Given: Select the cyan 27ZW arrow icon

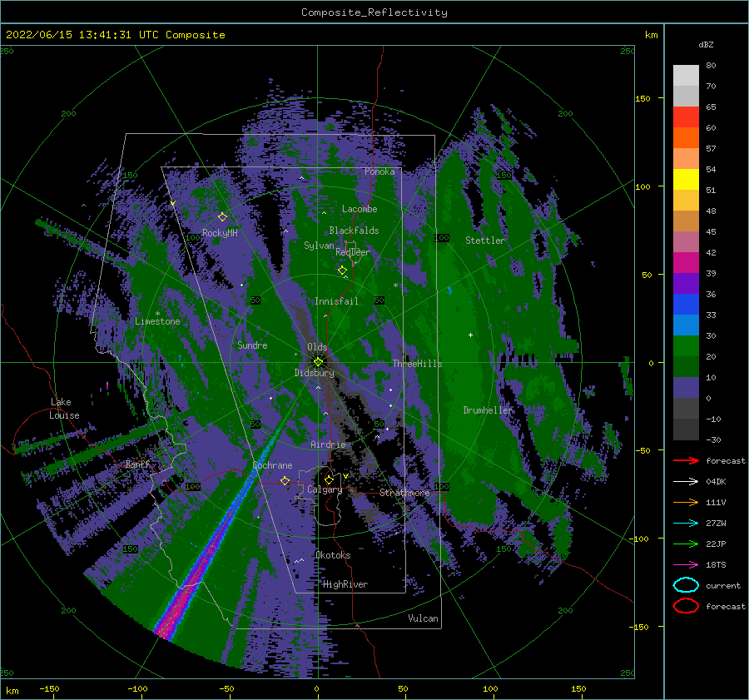Looking at the screenshot, I should point(686,524).
